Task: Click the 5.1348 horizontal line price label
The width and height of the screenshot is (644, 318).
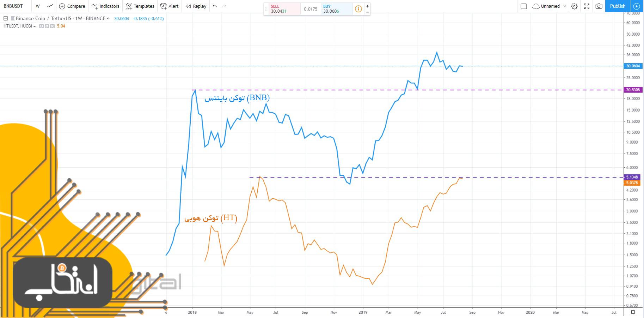Action: [632, 177]
